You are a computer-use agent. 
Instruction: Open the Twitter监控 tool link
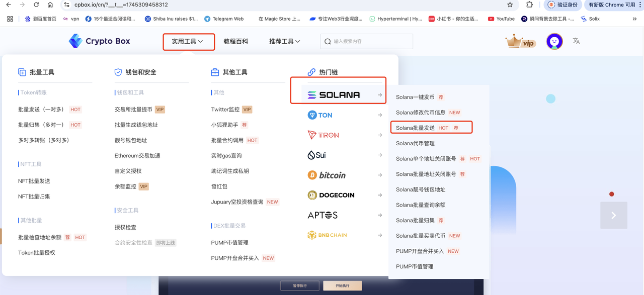pos(225,110)
